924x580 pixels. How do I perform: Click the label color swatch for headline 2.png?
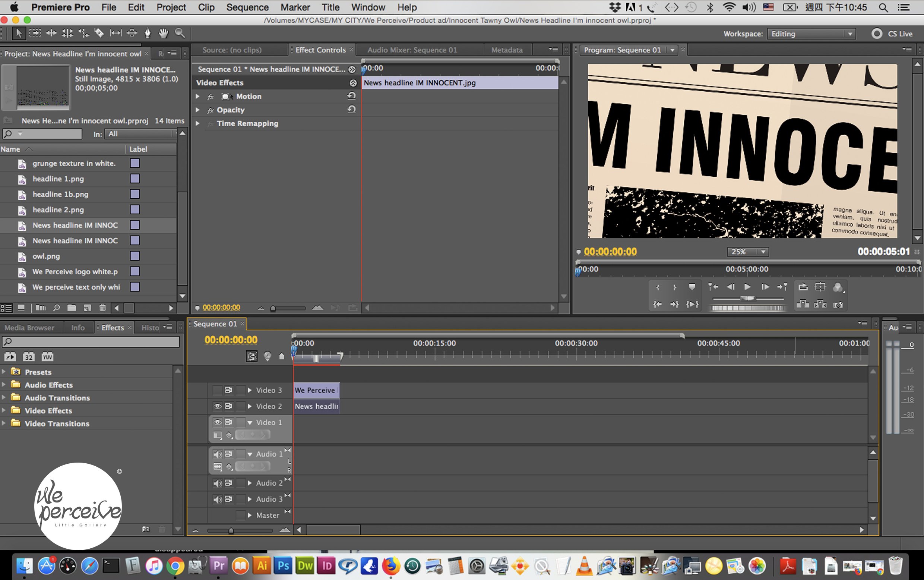point(135,209)
